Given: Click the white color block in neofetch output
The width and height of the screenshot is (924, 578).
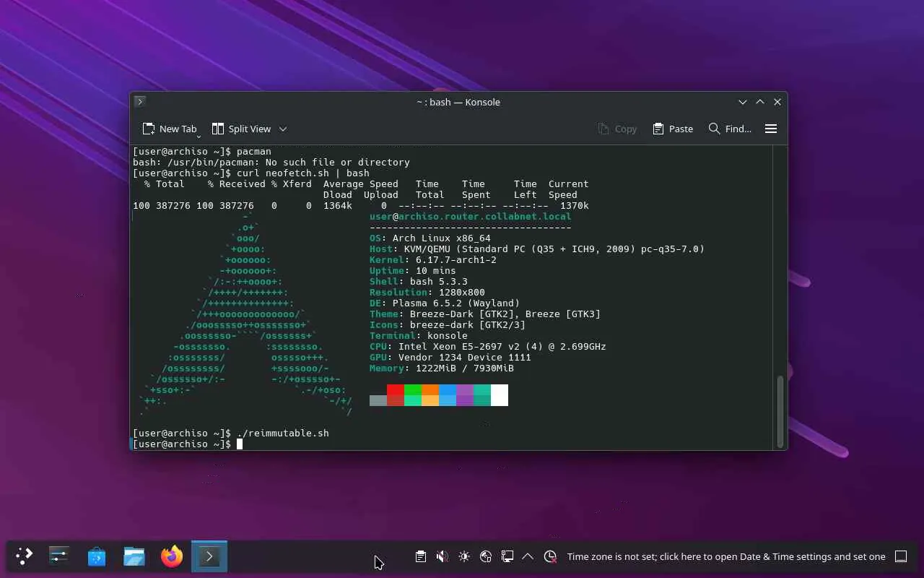Looking at the screenshot, I should 500,395.
